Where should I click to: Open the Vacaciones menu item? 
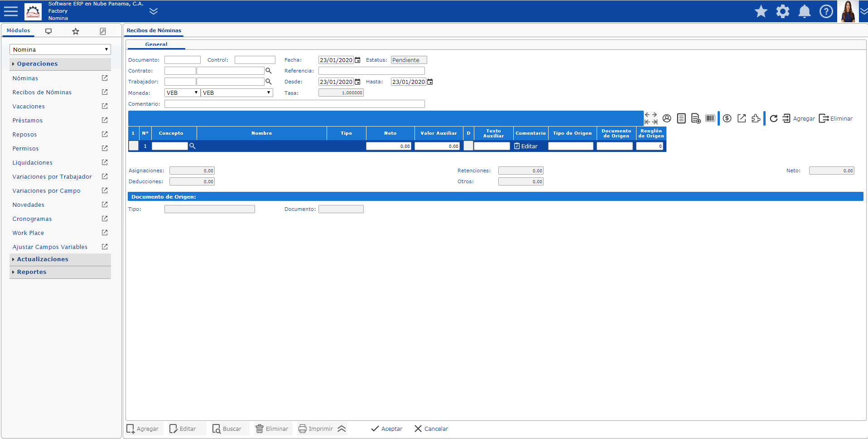pos(29,107)
